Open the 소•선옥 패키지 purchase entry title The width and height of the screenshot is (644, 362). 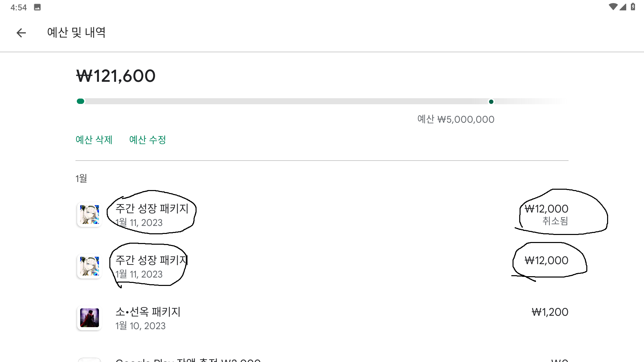tap(148, 312)
